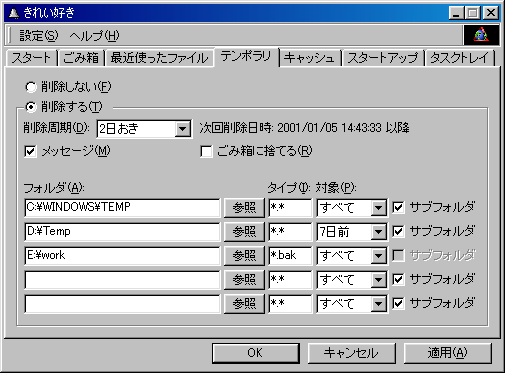Open 対象 dropdown for C:¥WINDOWS¥TEMP row
Image resolution: width=505 pixels, height=373 pixels.
click(x=352, y=208)
